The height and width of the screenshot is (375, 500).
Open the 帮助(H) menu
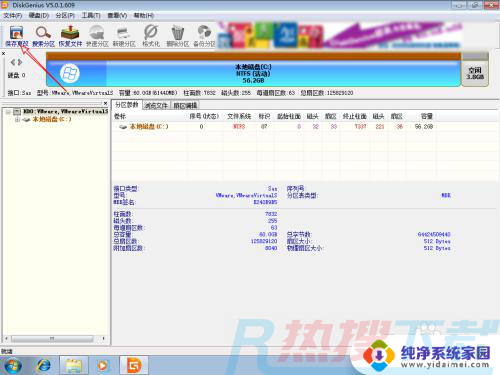tap(144, 15)
